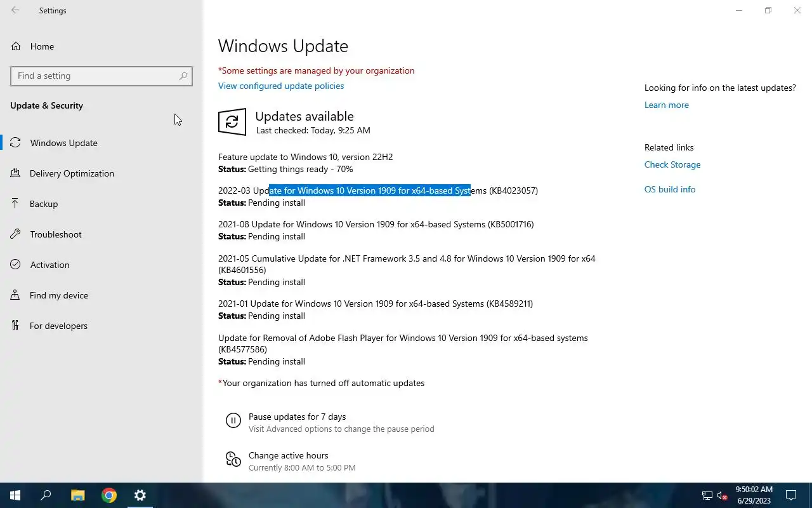
Task: Click the Settings window title text
Action: tap(53, 11)
